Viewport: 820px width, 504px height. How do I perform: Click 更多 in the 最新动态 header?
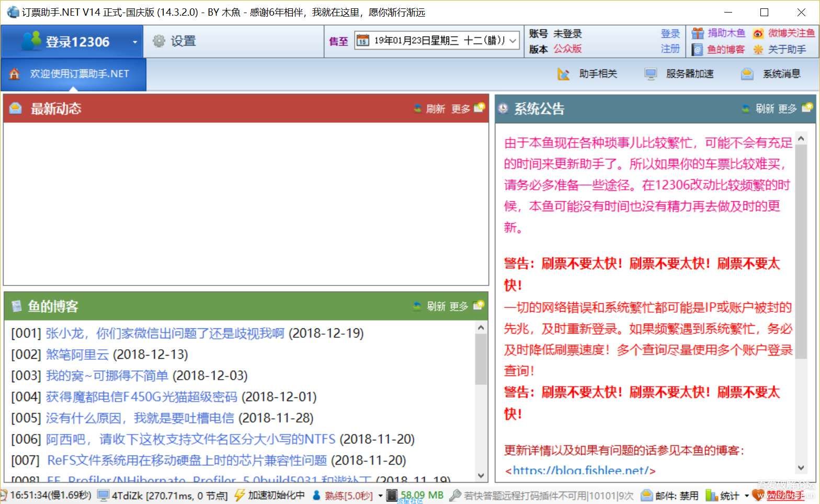tap(461, 109)
